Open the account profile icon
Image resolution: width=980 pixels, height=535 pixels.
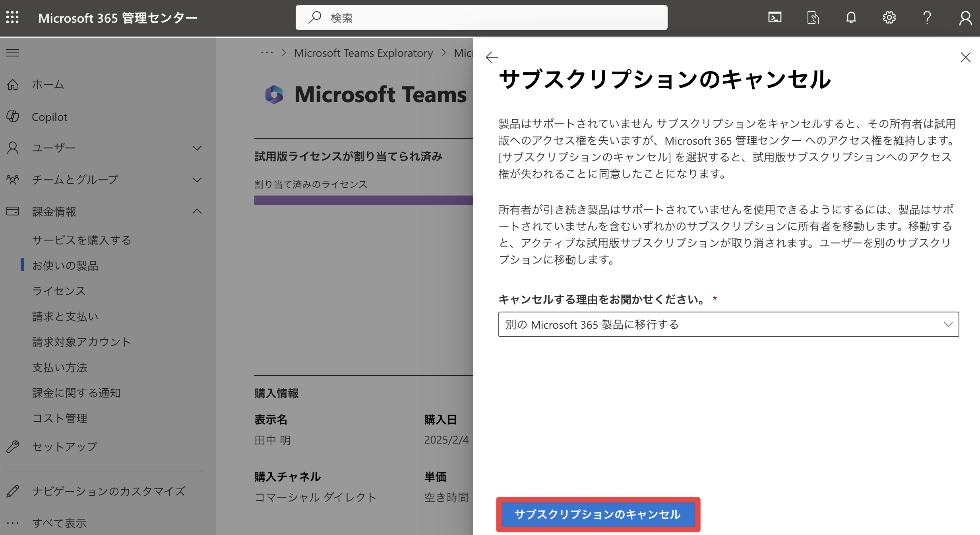(x=965, y=18)
